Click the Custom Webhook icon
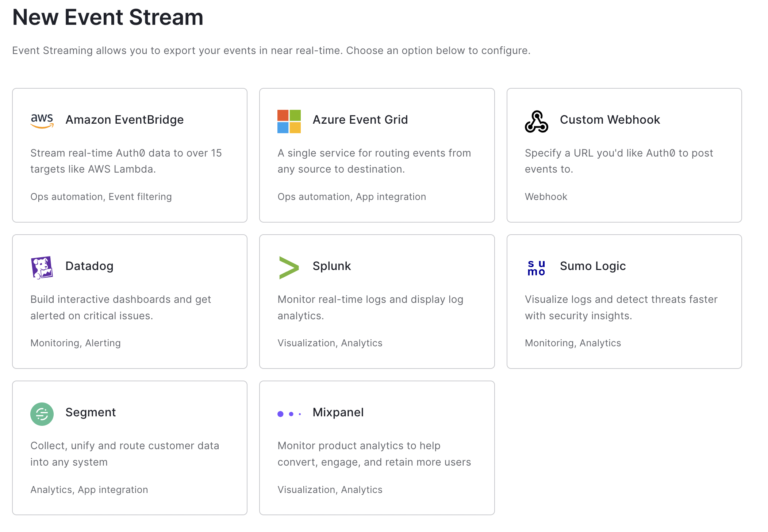 point(536,121)
